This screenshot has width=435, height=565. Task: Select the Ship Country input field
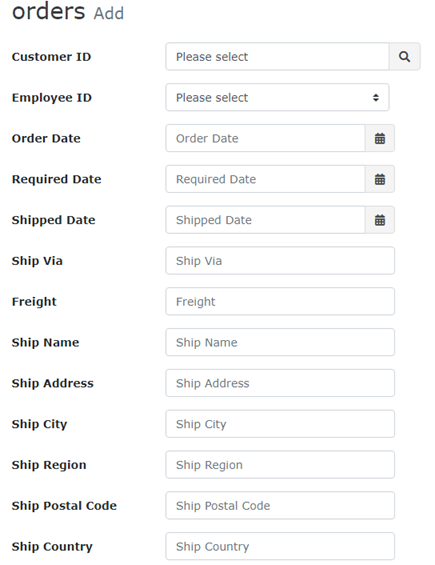click(x=280, y=546)
